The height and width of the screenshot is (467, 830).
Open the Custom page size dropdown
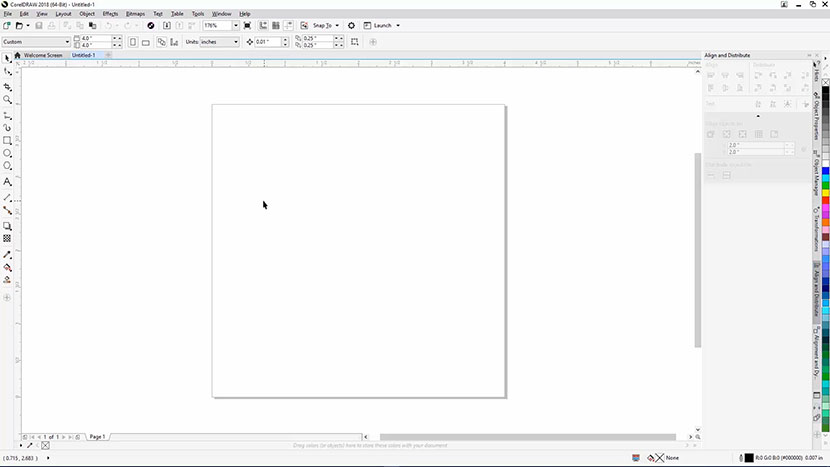click(x=67, y=42)
